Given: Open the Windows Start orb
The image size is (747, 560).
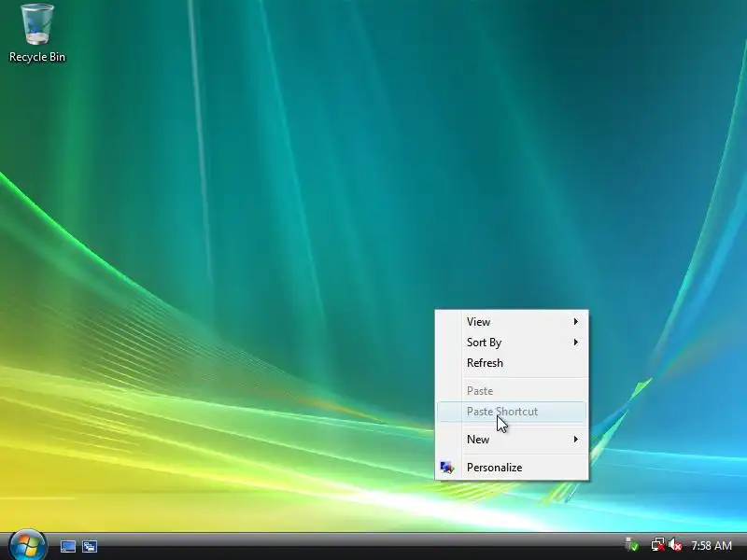Looking at the screenshot, I should 28,545.
